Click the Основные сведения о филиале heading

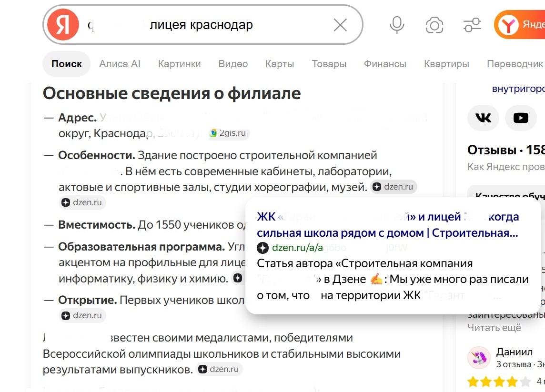tap(172, 93)
